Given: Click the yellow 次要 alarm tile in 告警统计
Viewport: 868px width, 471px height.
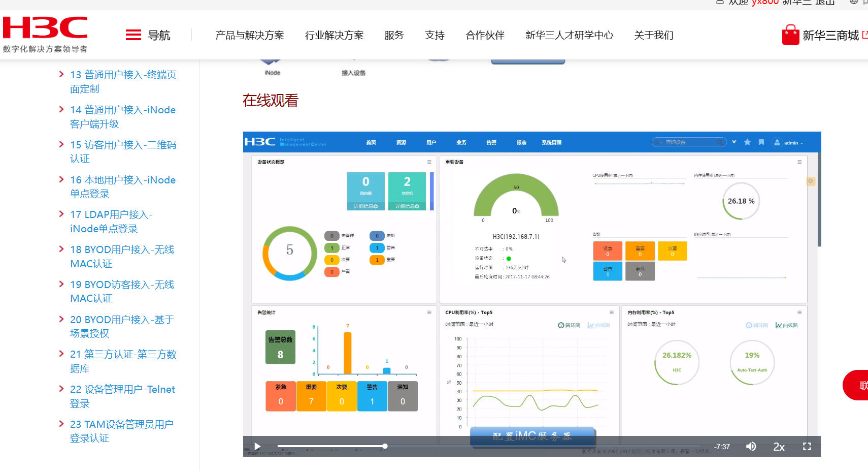Looking at the screenshot, I should pyautogui.click(x=342, y=396).
